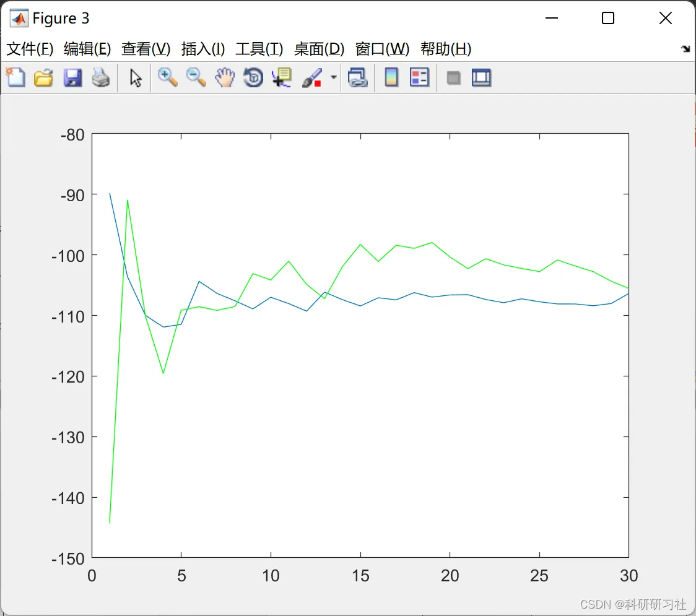Screen dimensions: 696x616
Task: Click the x-axis label 10
Action: tap(271, 576)
